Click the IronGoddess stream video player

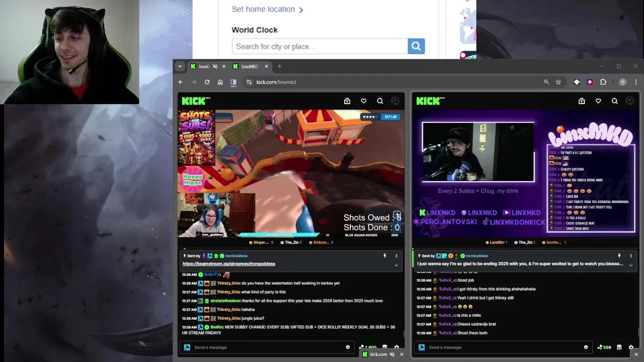click(x=291, y=173)
